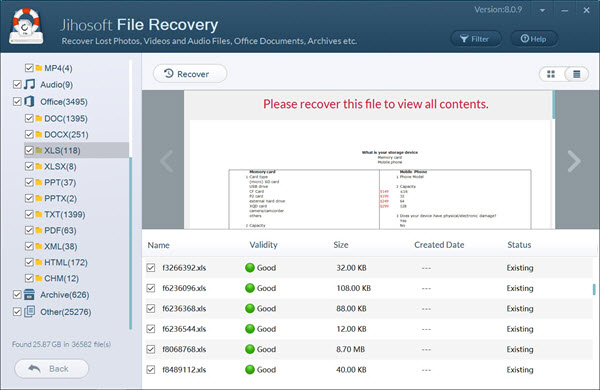Image resolution: width=600 pixels, height=390 pixels.
Task: Uncheck the Other(25276) checkbox
Action: coord(17,312)
